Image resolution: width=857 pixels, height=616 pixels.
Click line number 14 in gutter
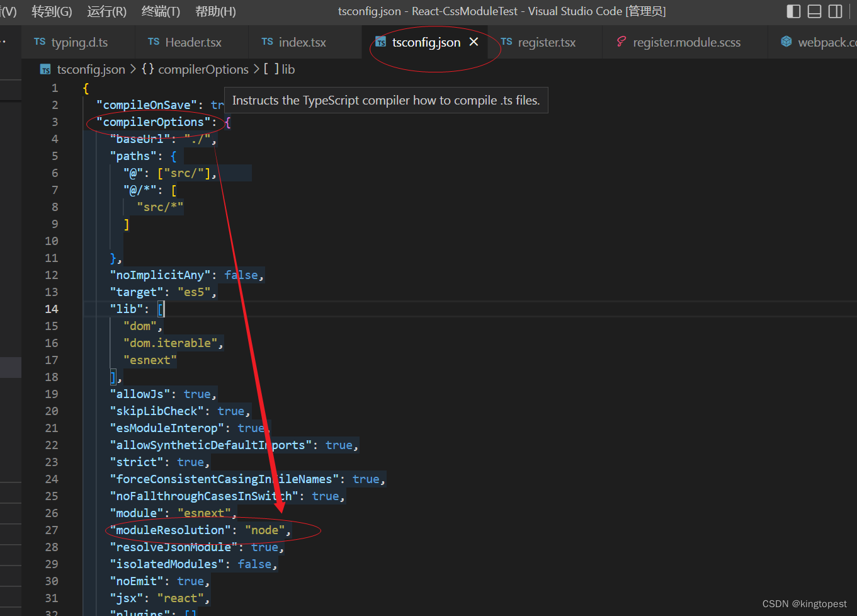pos(52,309)
